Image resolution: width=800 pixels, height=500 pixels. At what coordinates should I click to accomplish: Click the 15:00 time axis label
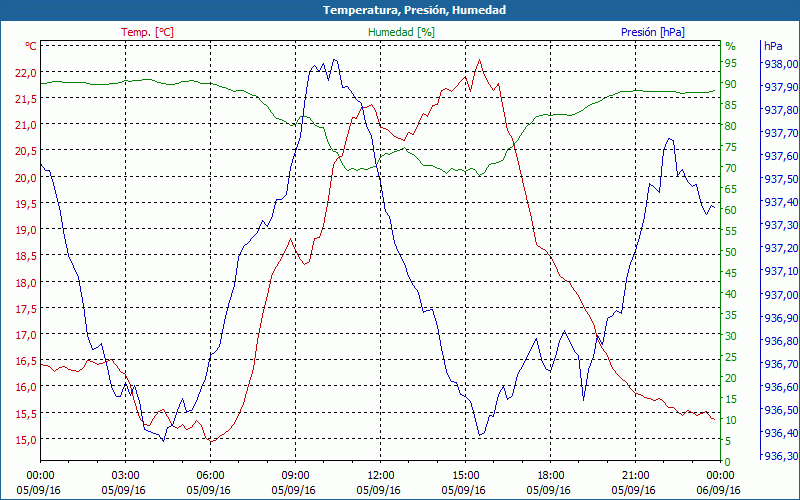(x=465, y=476)
